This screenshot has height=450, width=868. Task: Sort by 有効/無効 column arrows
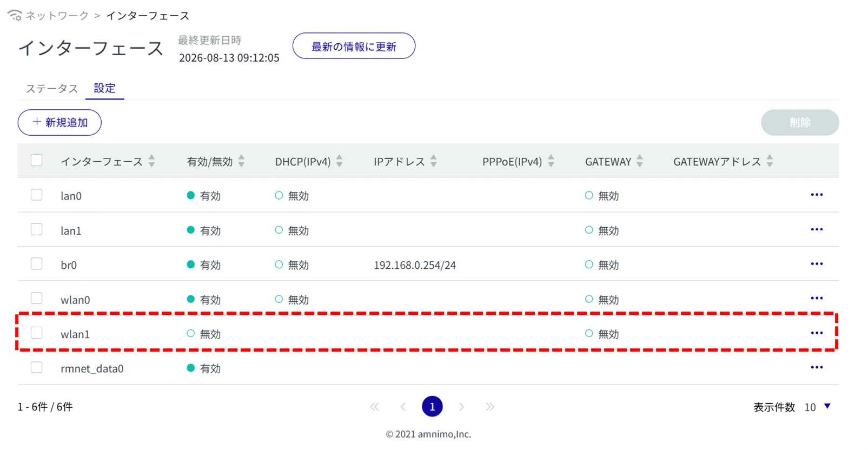click(241, 161)
